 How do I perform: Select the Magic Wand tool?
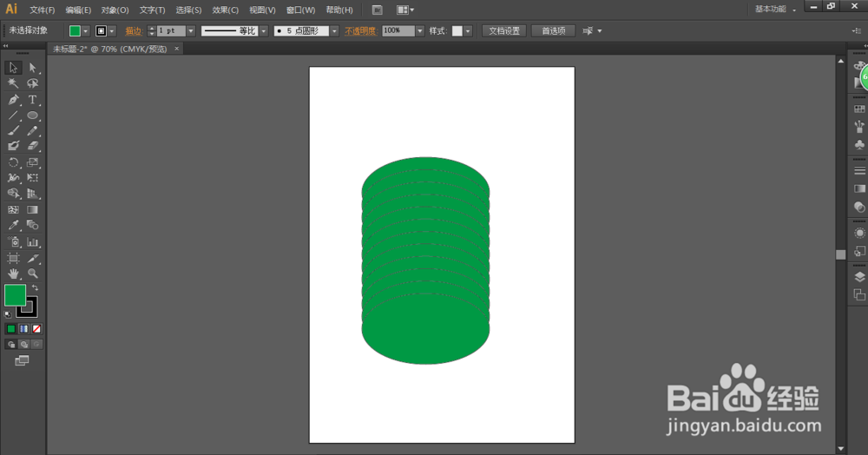pos(13,83)
